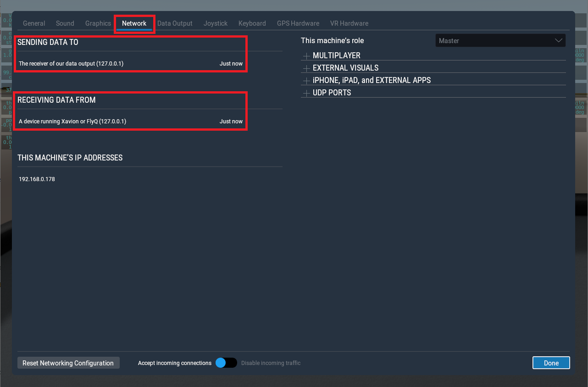Image resolution: width=588 pixels, height=387 pixels.
Task: Click the 192.168.0.178 IP address
Action: (37, 179)
